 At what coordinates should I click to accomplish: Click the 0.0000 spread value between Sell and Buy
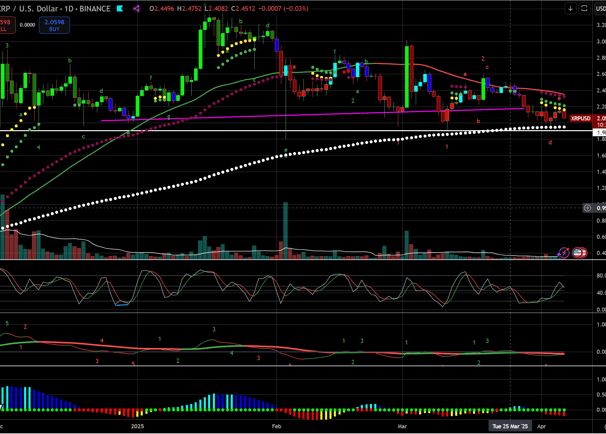click(27, 25)
